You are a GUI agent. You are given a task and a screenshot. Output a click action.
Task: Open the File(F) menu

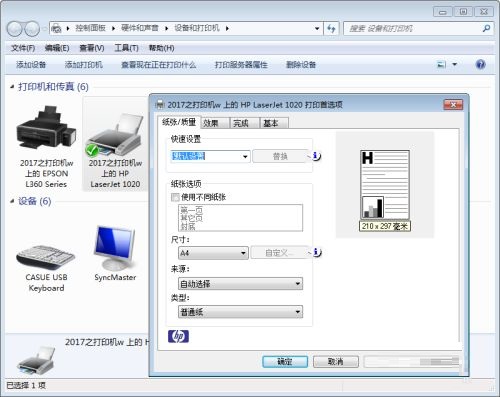click(23, 48)
